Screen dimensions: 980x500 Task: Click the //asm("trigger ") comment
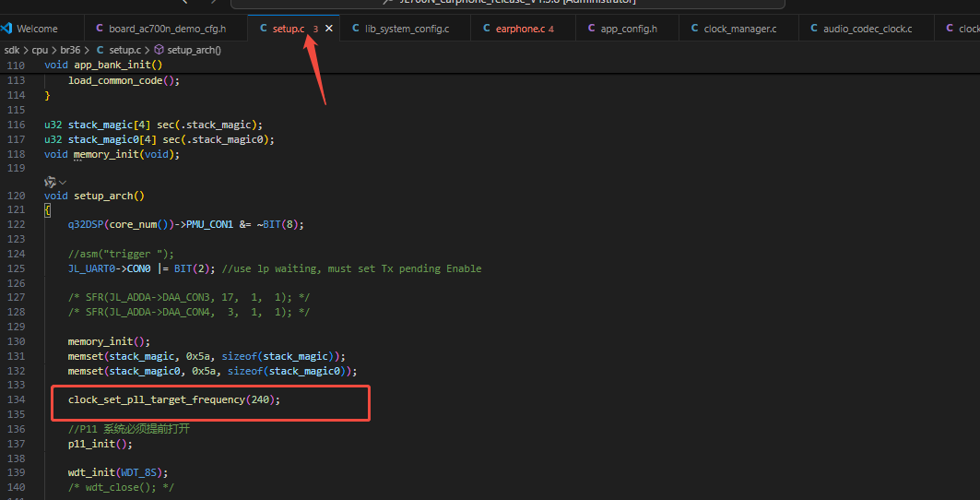[122, 254]
